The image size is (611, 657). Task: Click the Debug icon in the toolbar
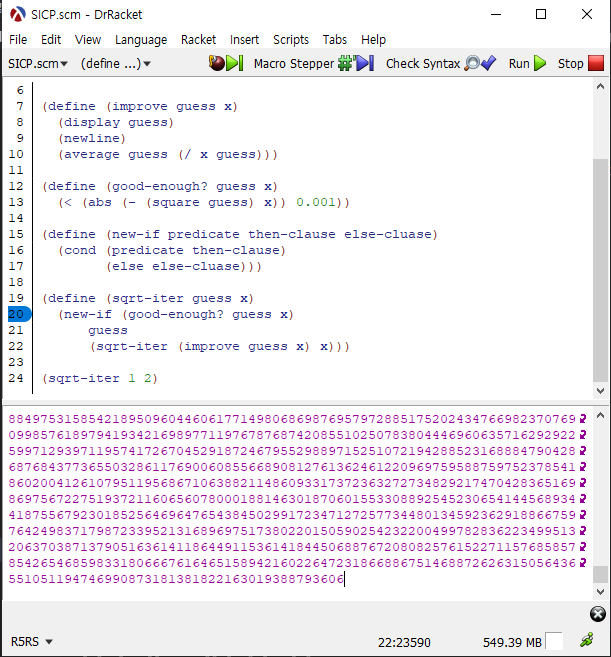tap(225, 63)
